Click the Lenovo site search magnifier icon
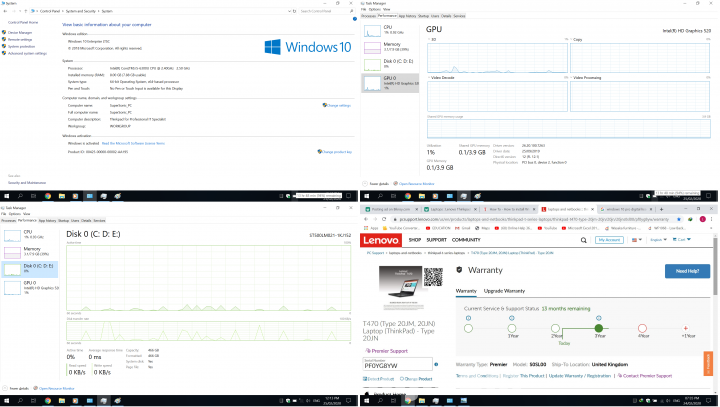 click(583, 240)
